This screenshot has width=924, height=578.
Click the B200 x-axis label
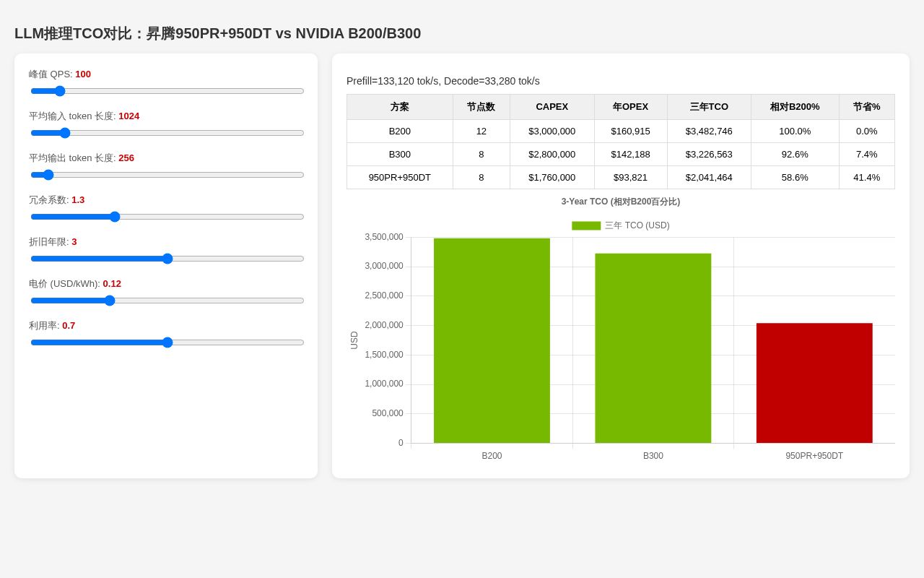click(492, 456)
